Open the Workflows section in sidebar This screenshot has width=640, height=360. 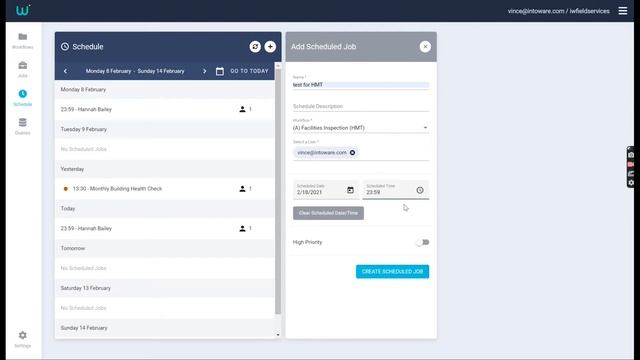coord(22,41)
